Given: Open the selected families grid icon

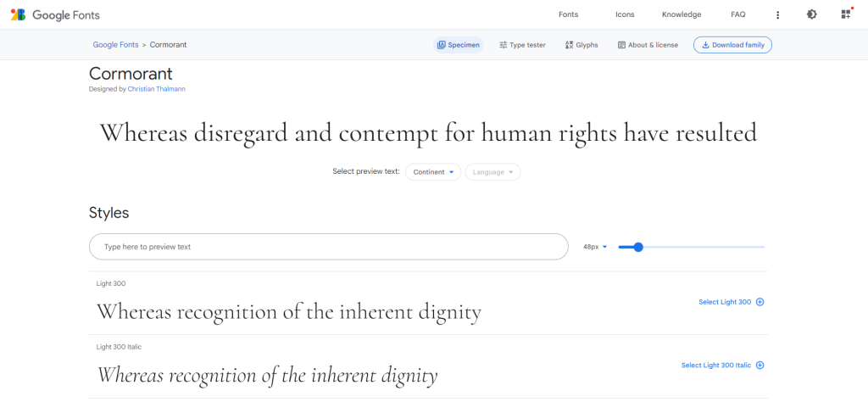Looking at the screenshot, I should 845,14.
